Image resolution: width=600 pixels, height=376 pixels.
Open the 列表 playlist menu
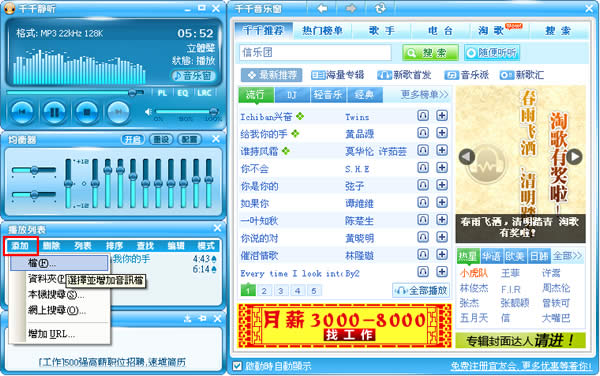pyautogui.click(x=83, y=246)
